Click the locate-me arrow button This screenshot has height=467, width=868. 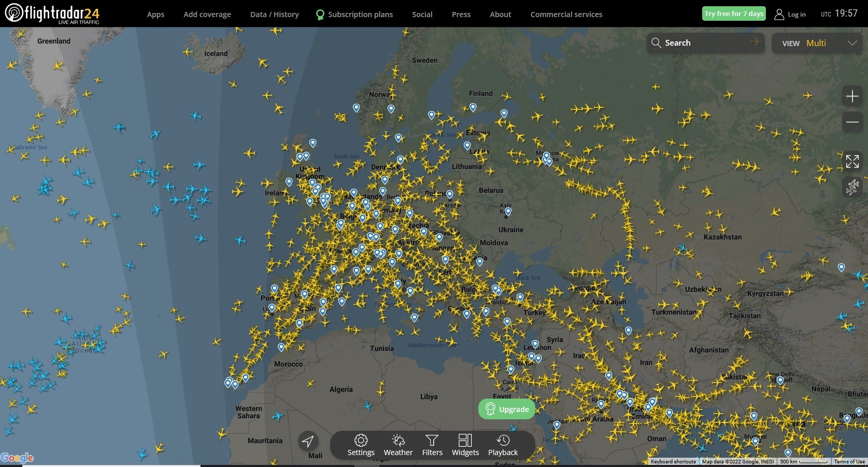[x=308, y=441]
